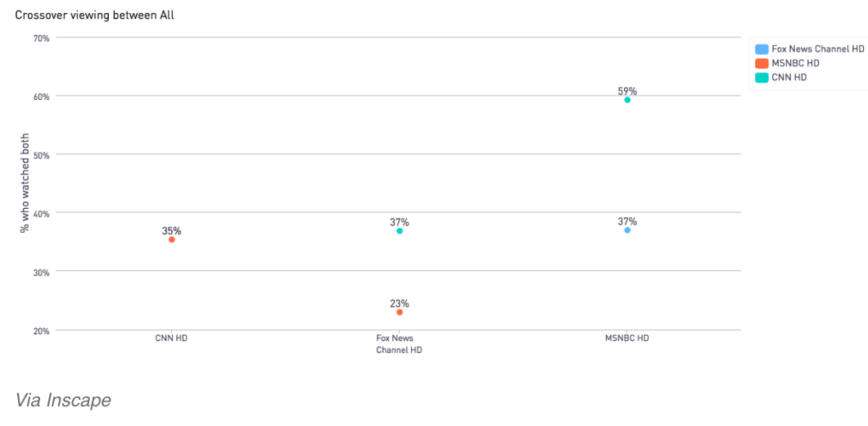Click the MSNBC HD x-axis label
This screenshot has width=868, height=426.
click(x=626, y=338)
